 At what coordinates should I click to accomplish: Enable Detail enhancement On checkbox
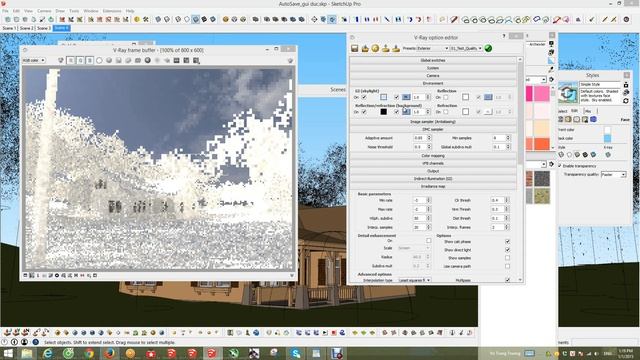tap(429, 240)
